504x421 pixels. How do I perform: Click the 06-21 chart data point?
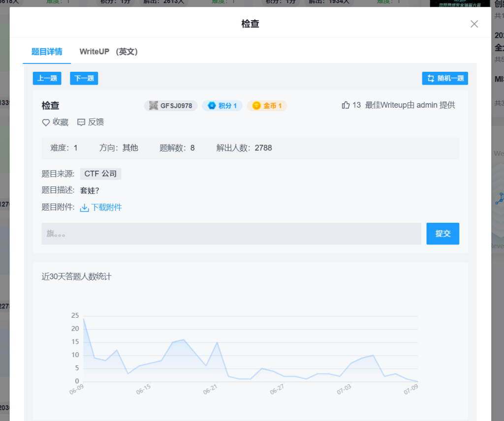(x=217, y=342)
